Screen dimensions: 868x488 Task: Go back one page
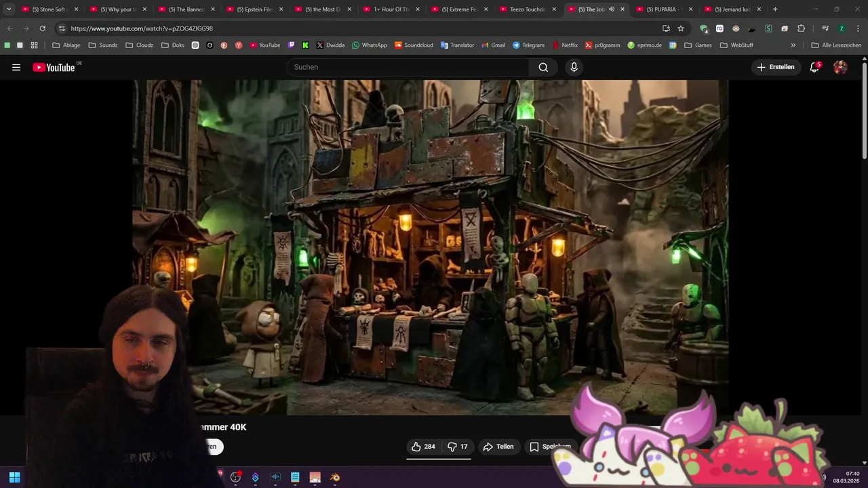point(10,28)
